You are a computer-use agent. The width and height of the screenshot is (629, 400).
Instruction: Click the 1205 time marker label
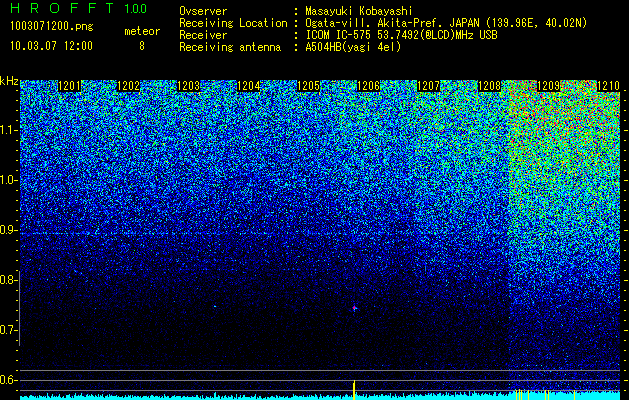point(308,86)
